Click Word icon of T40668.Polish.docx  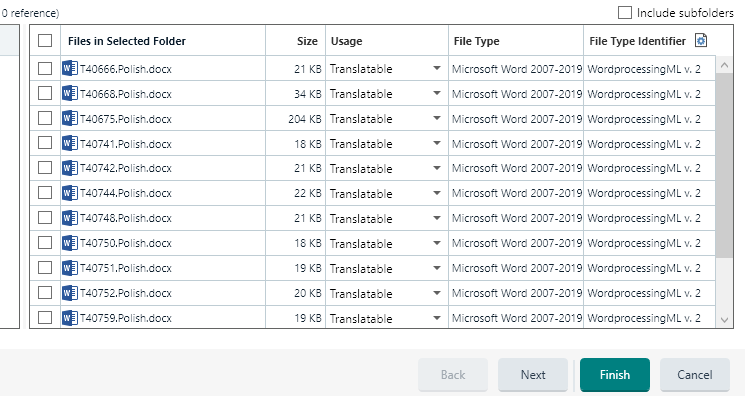70,94
